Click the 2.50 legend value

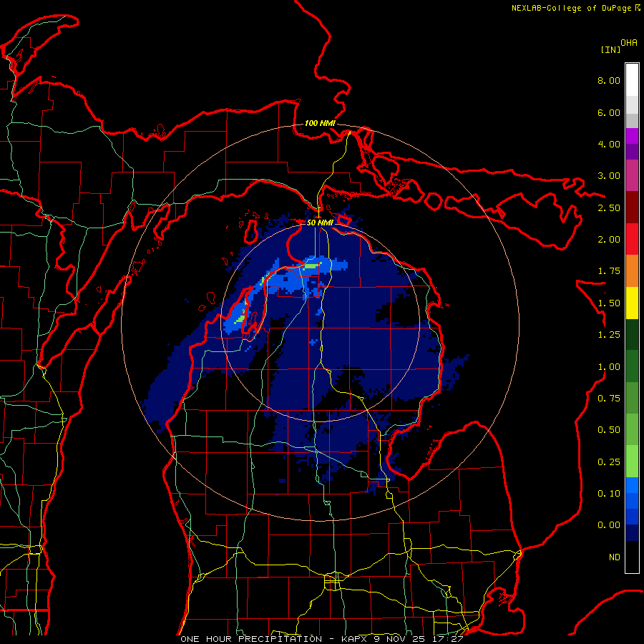pyautogui.click(x=609, y=208)
